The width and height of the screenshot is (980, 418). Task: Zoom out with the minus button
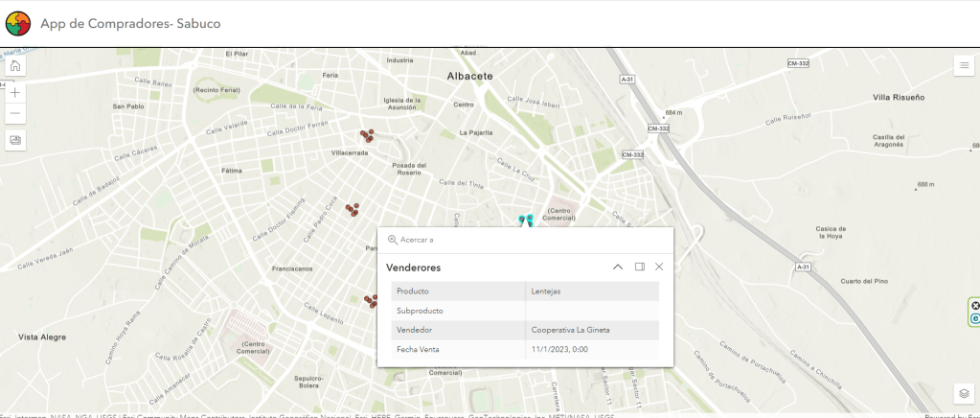(x=15, y=114)
